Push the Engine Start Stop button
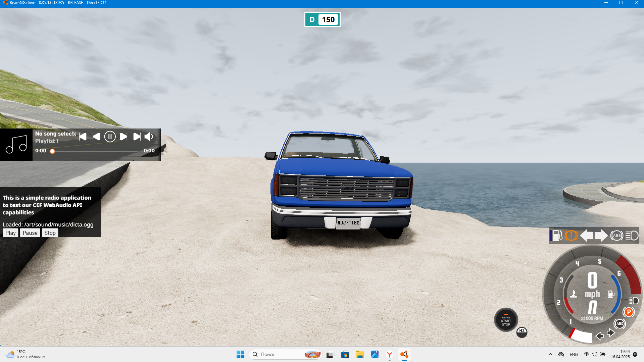This screenshot has height=362, width=644. pyautogui.click(x=506, y=320)
